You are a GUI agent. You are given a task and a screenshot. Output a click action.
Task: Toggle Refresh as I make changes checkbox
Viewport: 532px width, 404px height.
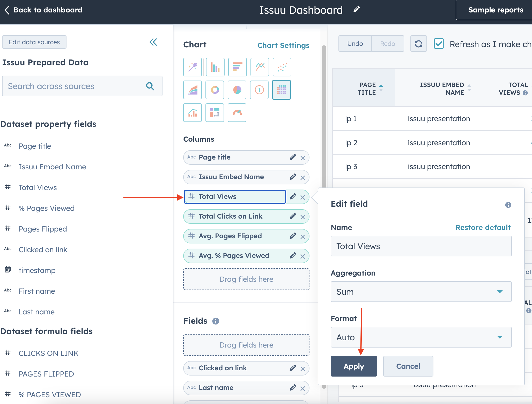[x=439, y=44]
